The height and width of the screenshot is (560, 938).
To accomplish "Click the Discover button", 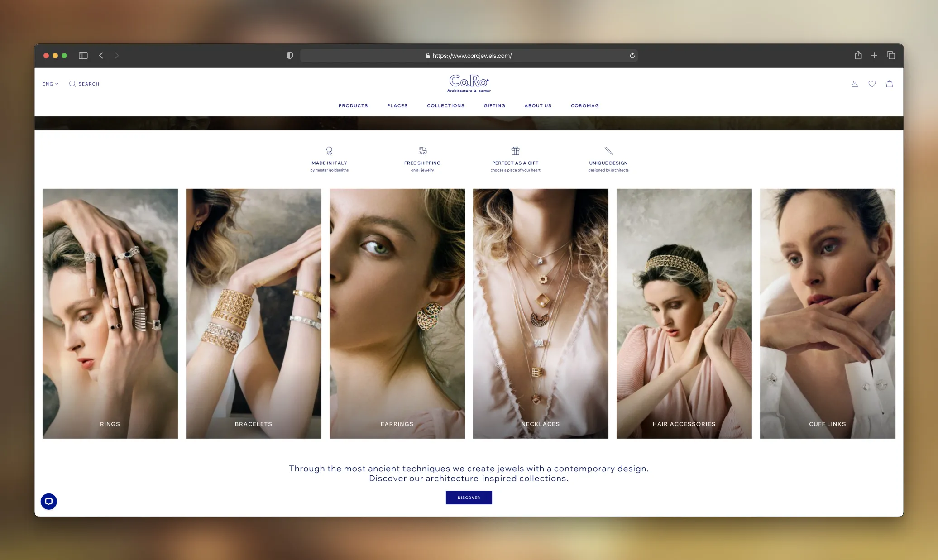I will tap(469, 498).
